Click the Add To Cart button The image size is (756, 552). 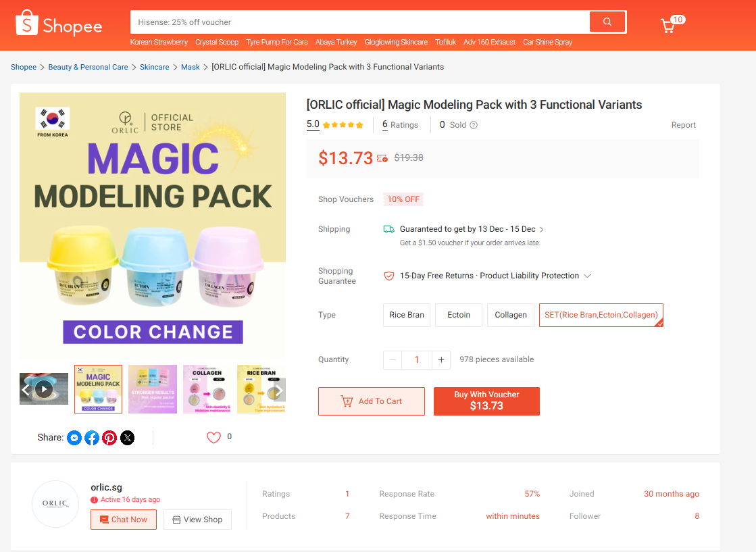(x=372, y=401)
